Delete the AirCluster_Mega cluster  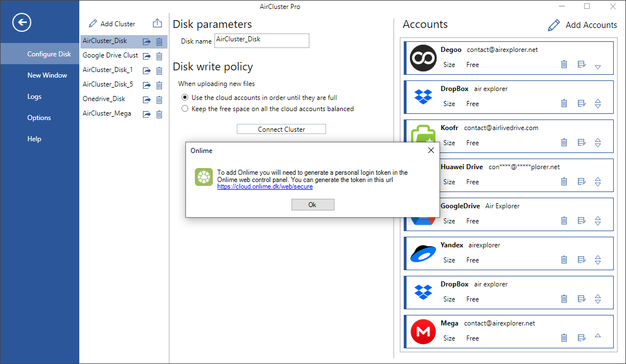point(159,114)
